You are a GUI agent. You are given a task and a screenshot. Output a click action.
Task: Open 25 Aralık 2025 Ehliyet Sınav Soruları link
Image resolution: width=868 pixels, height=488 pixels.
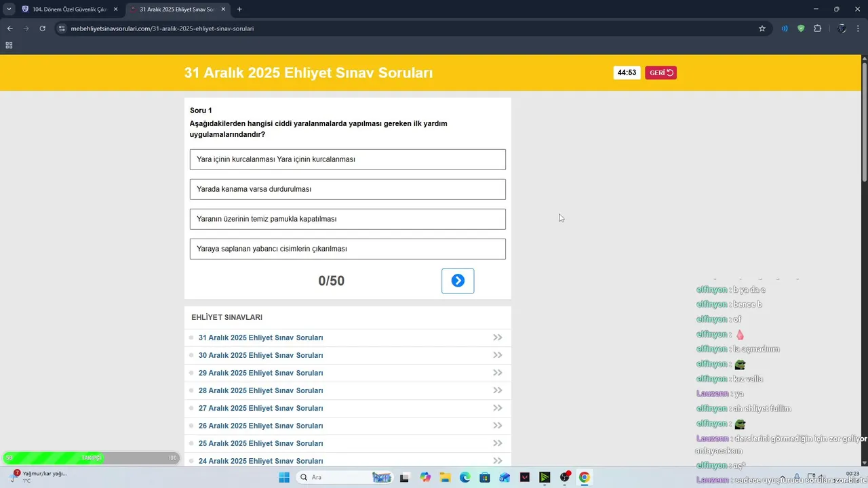260,443
